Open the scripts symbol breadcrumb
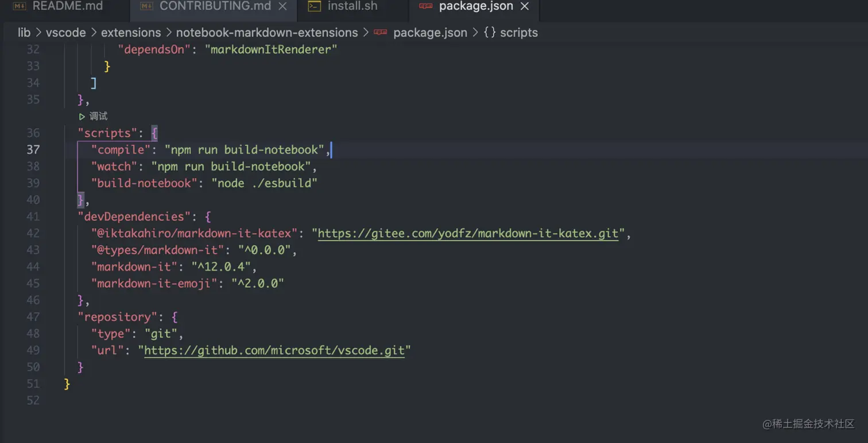This screenshot has width=868, height=443. tap(519, 33)
